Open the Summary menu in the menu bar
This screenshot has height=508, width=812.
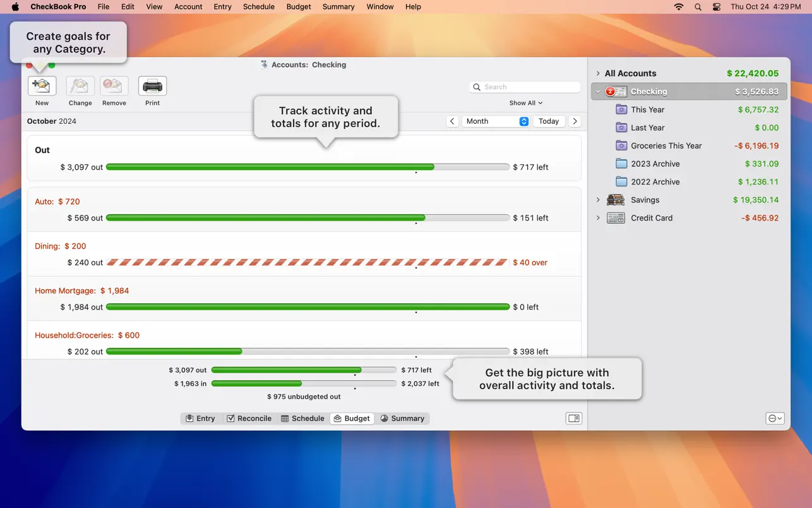(x=338, y=7)
